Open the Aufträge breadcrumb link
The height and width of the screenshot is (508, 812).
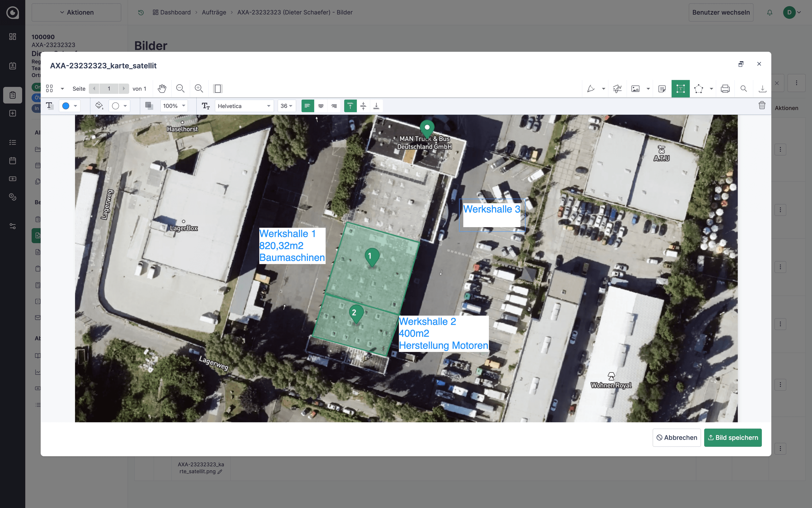(x=214, y=12)
